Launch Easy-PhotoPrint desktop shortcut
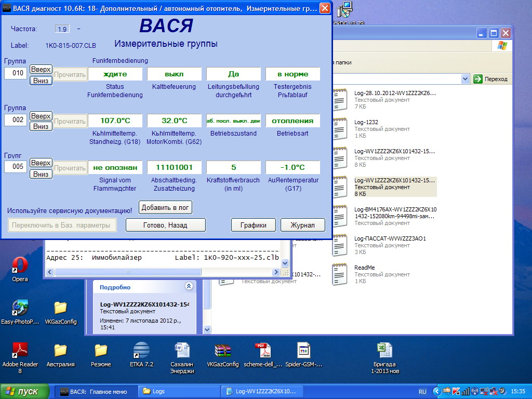This screenshot has height=399, width=532. [x=20, y=308]
